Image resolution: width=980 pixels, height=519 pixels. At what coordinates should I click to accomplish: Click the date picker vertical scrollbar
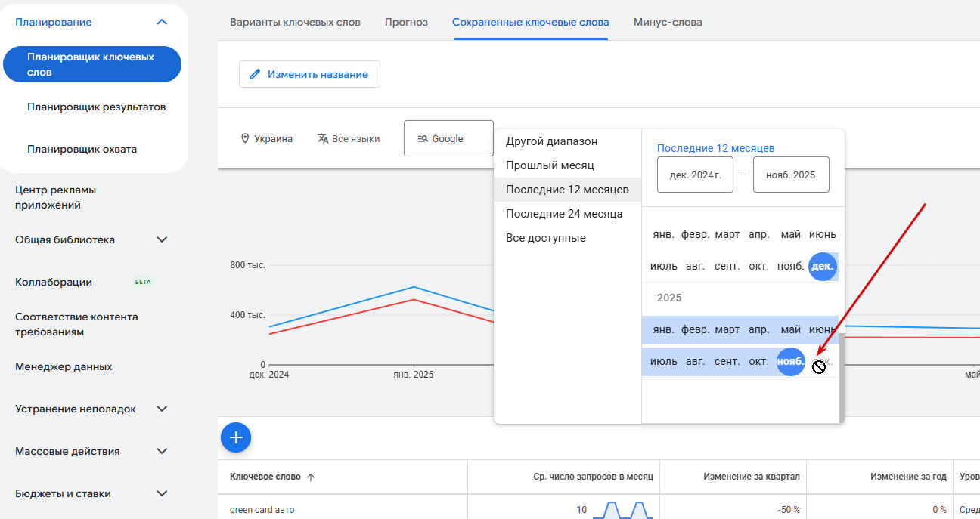click(x=841, y=378)
